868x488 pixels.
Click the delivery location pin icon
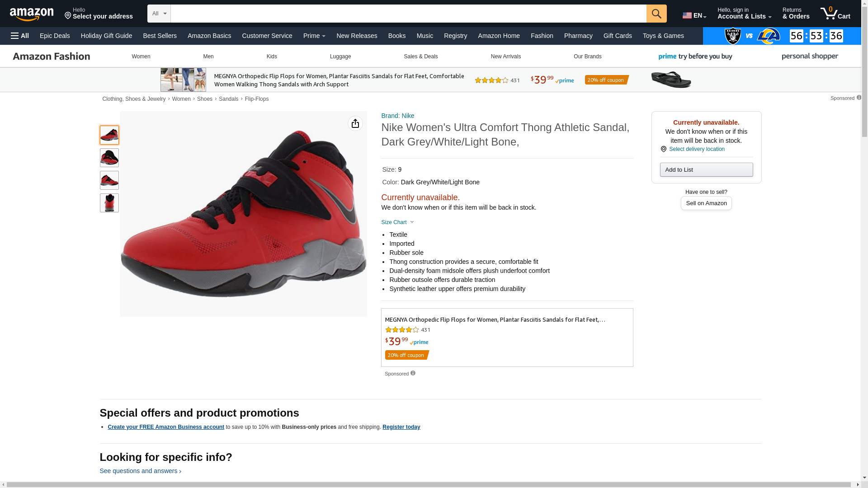click(x=664, y=149)
